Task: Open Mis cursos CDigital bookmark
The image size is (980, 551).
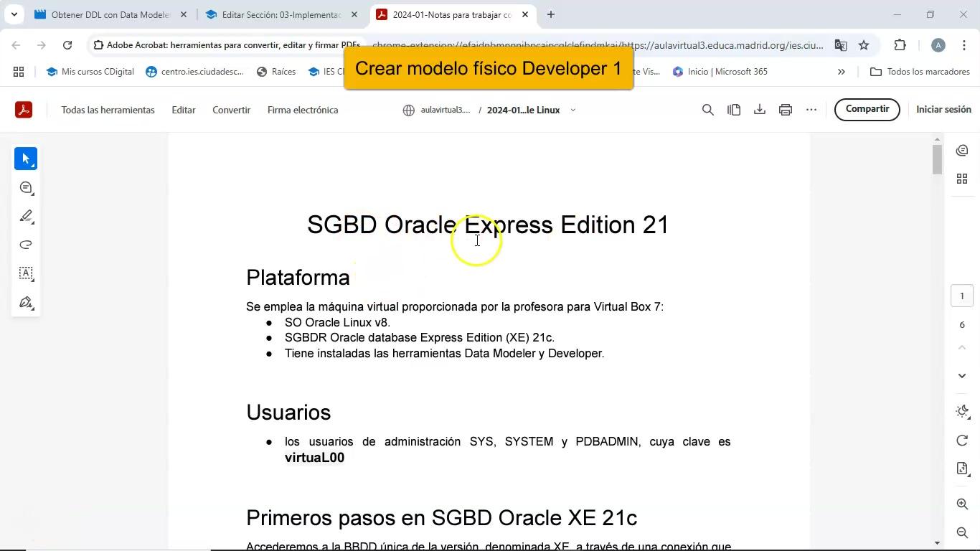Action: [x=90, y=72]
